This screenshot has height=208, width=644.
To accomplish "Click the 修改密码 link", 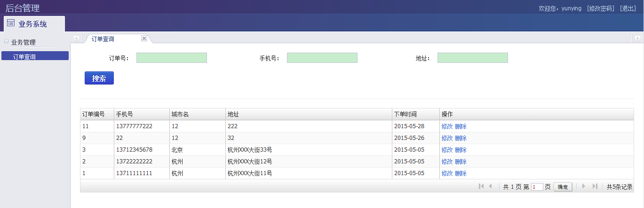I will coord(601,8).
